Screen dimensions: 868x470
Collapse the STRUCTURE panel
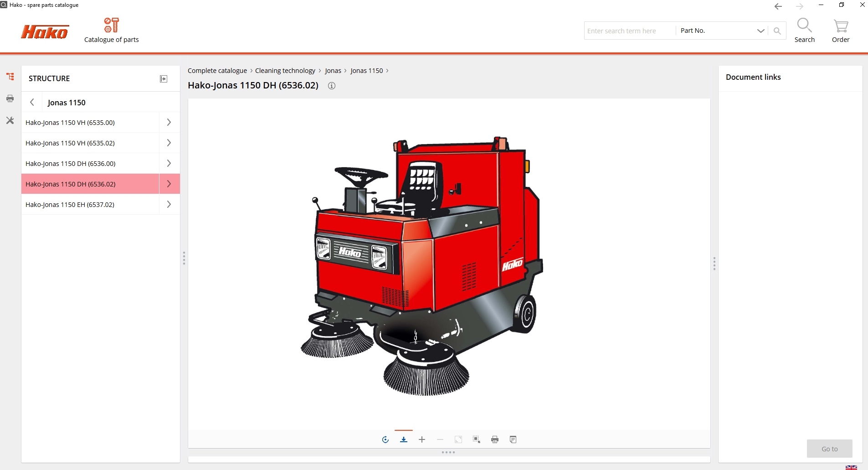164,79
